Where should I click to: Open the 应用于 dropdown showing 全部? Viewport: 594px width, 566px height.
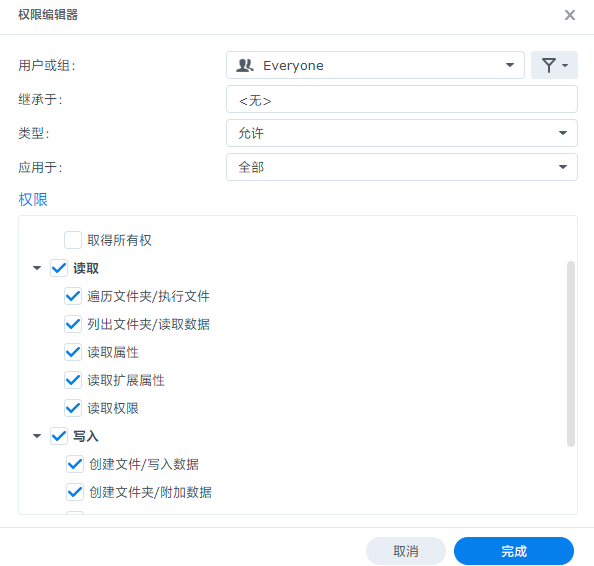402,167
